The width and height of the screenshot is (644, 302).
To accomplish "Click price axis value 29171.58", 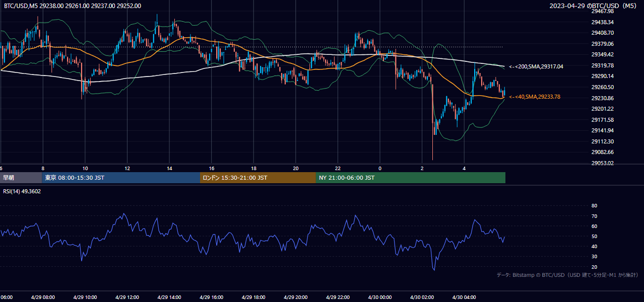I will [x=602, y=120].
